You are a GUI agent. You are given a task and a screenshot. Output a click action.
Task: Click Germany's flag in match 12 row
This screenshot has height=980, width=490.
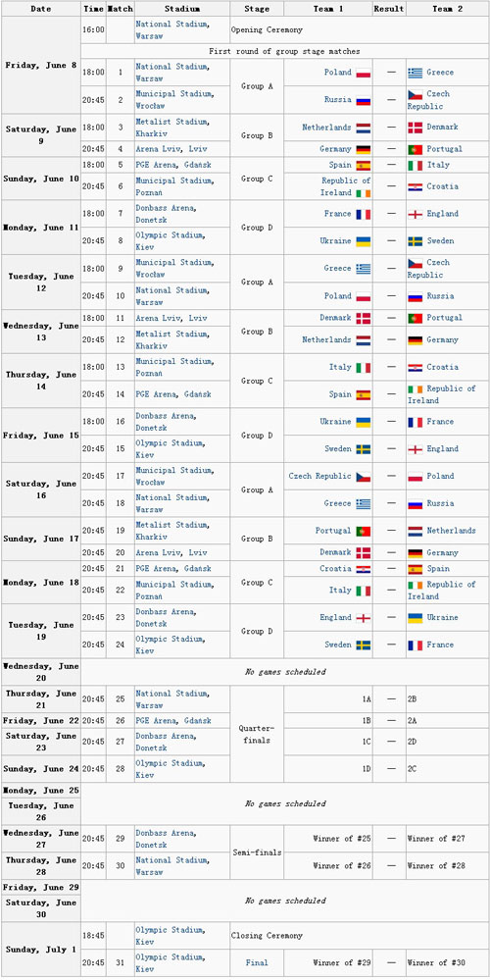[416, 340]
